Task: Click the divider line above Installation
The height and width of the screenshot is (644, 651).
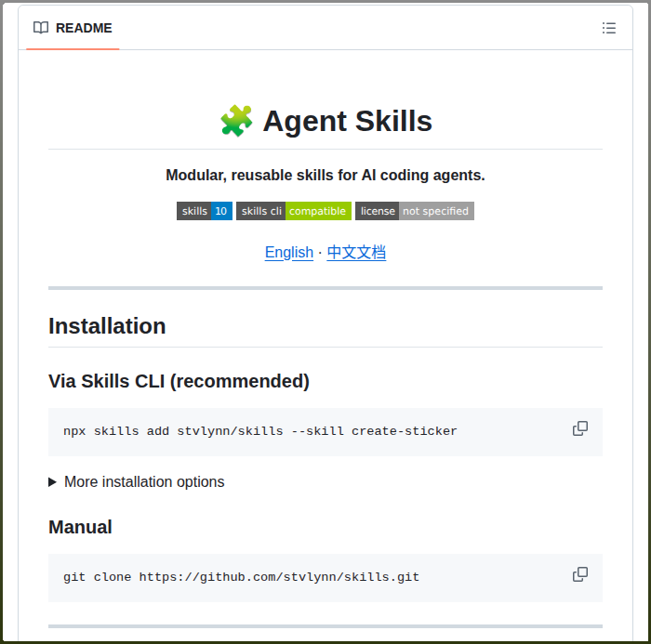Action: pyautogui.click(x=325, y=288)
